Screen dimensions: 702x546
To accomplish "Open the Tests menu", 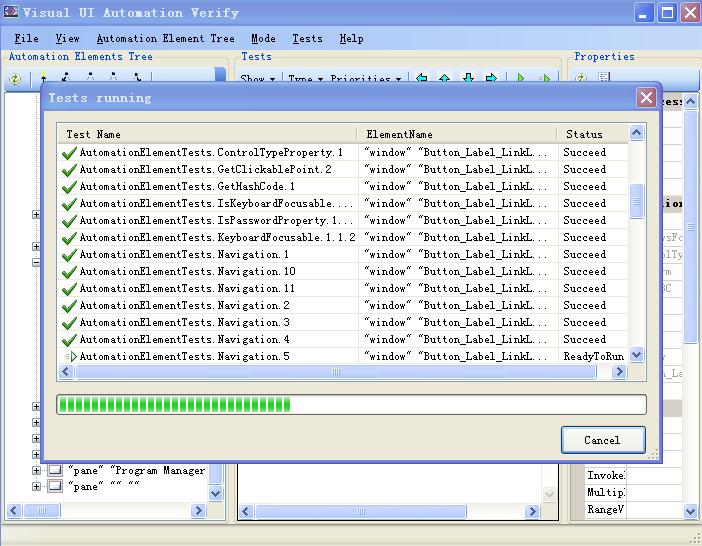I will 308,38.
